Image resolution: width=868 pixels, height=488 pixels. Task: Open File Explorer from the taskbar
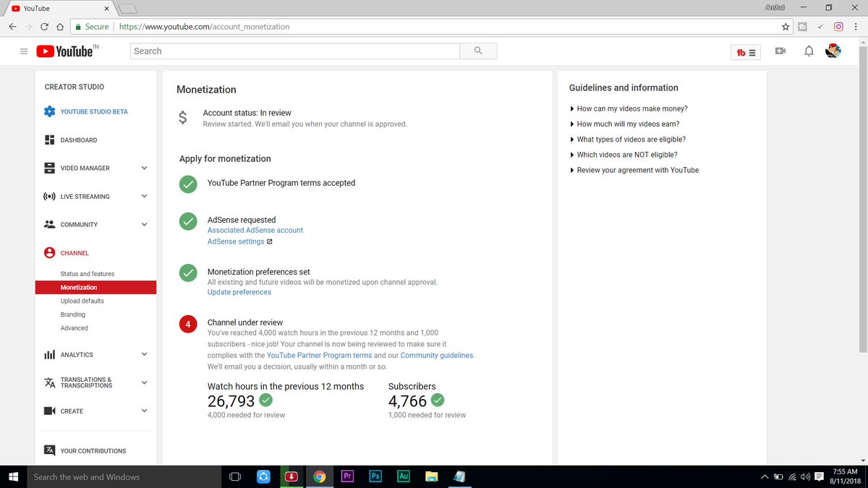pos(431,476)
